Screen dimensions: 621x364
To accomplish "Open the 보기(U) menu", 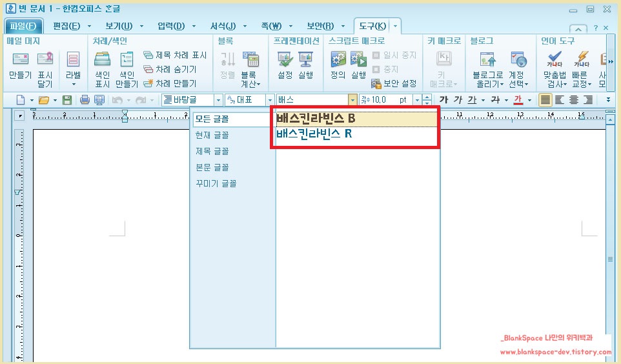I will [119, 26].
